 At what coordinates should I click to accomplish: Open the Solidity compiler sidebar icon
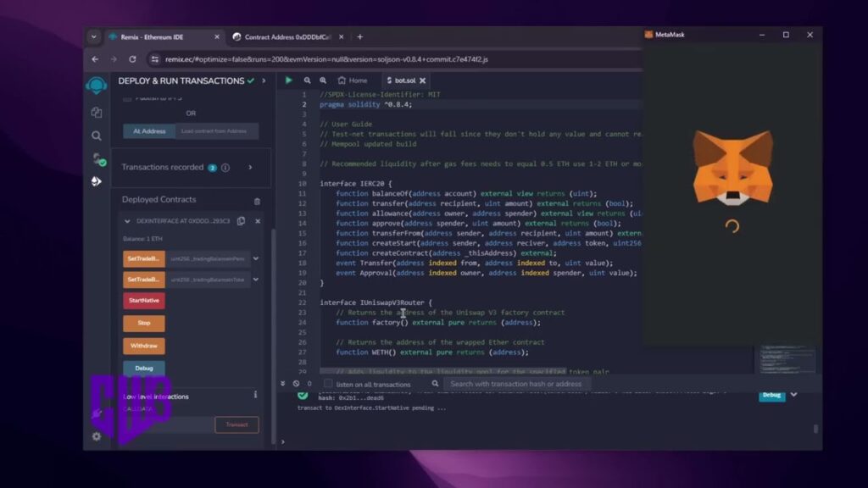98,159
